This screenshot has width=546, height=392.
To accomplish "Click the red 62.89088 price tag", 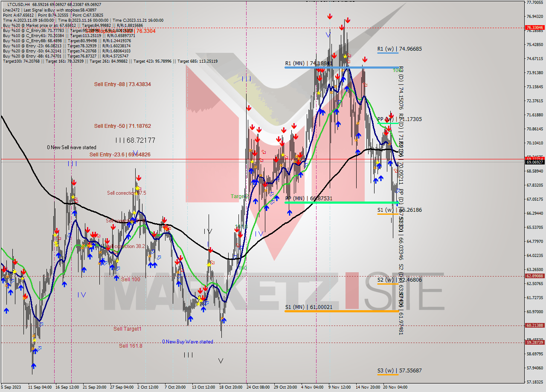I will [534, 276].
